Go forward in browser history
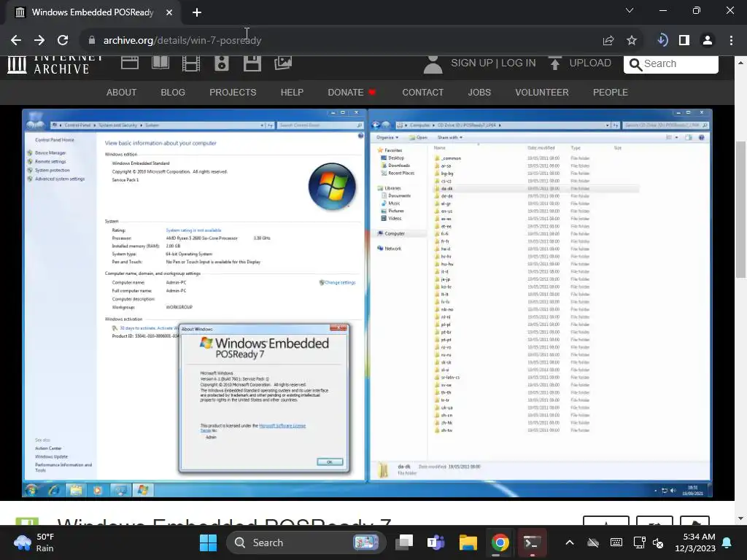Viewport: 747px width, 560px height. pos(39,41)
